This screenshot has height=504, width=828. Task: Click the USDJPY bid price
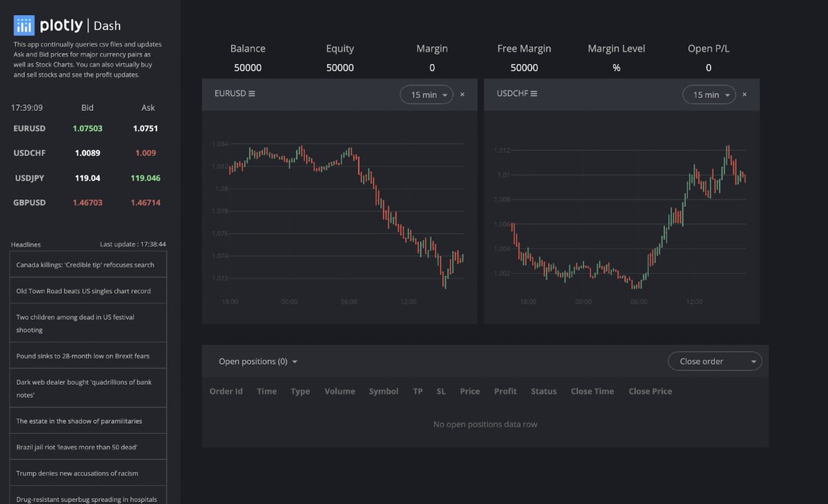87,177
